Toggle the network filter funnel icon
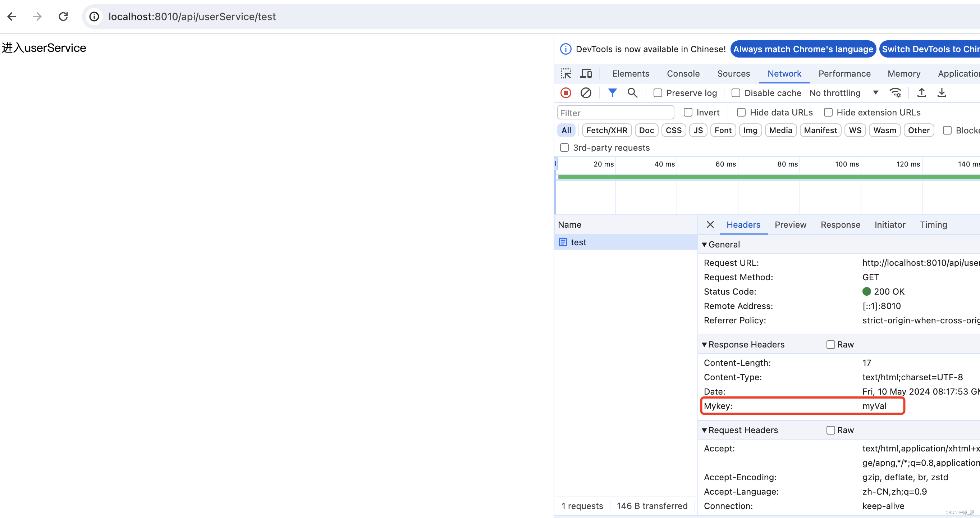Screen dimensions: 980x518 coord(612,93)
